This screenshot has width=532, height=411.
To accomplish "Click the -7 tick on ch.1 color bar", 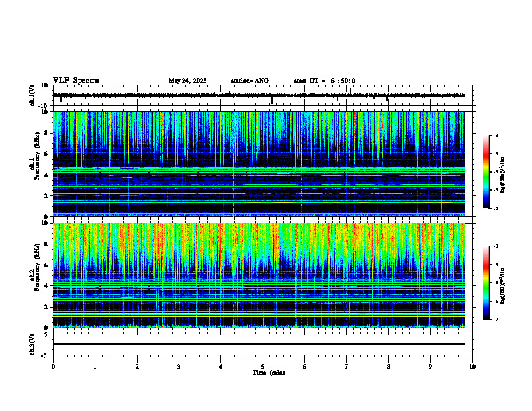I will pyautogui.click(x=496, y=208).
